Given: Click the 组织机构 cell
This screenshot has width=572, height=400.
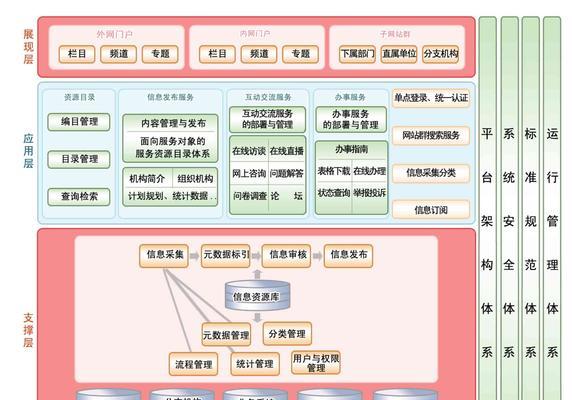Looking at the screenshot, I should [x=195, y=179].
